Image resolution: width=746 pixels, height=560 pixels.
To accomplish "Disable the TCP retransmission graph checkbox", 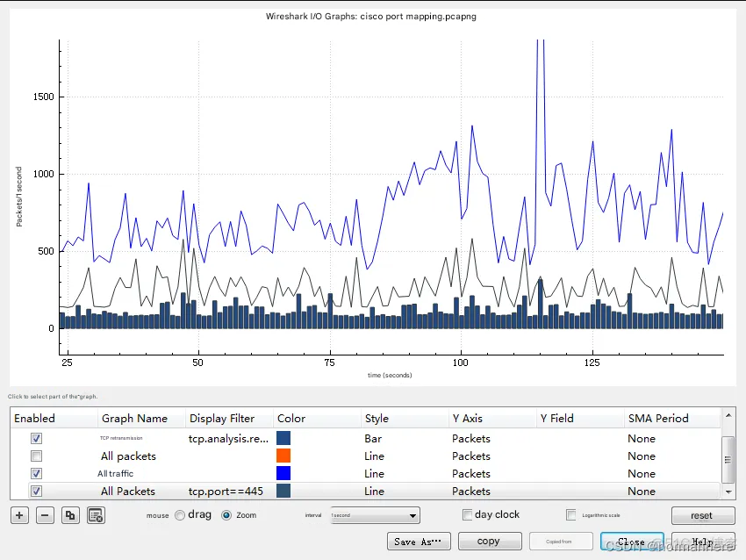I will coord(36,438).
